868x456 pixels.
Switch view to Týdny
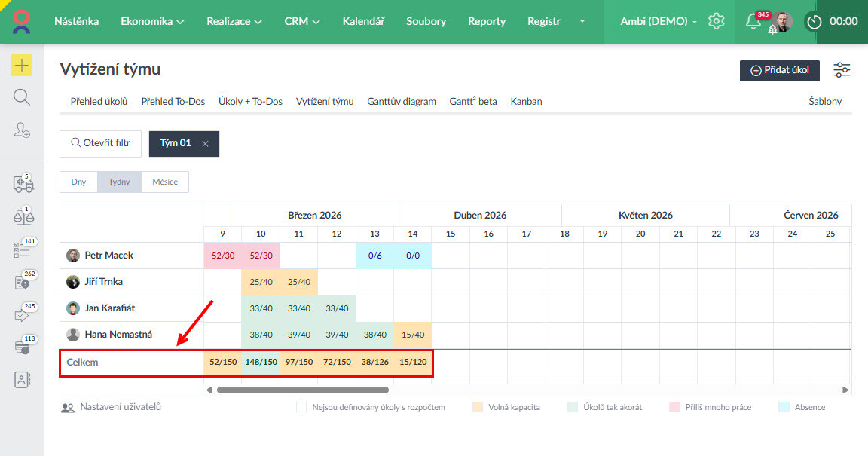[x=119, y=182]
